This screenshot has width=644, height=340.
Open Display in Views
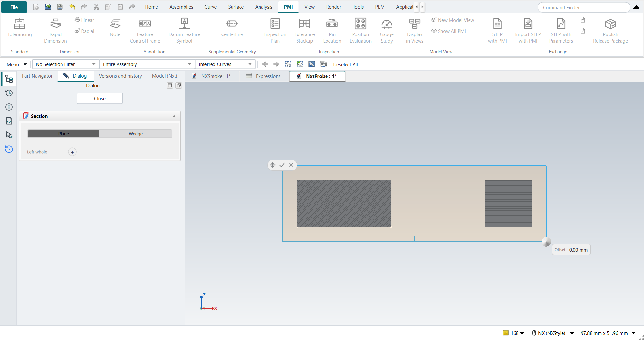click(x=414, y=31)
